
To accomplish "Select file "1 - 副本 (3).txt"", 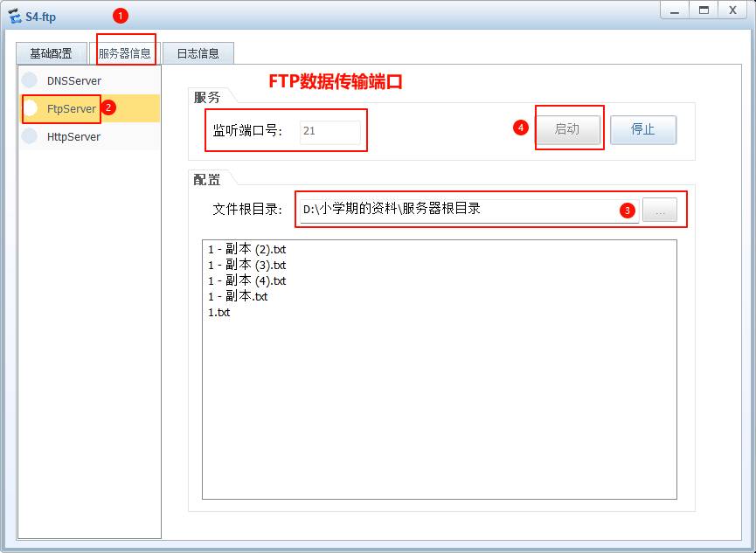I will pyautogui.click(x=246, y=265).
